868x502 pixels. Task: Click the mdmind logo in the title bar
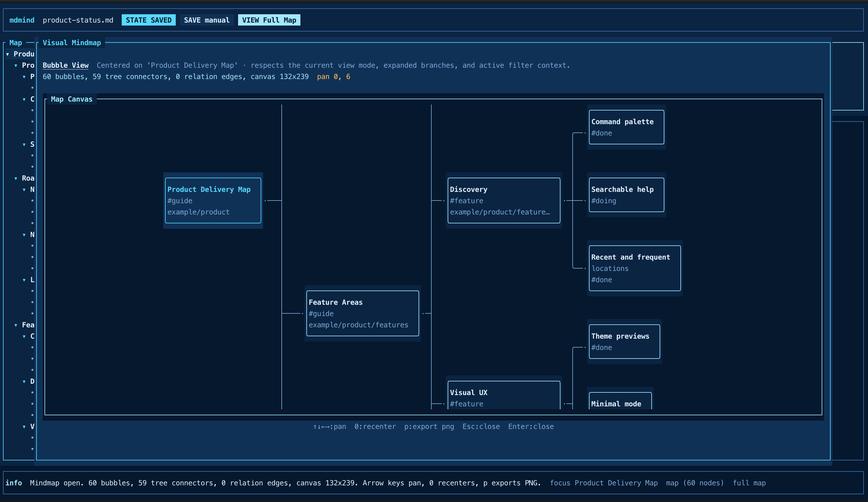click(x=22, y=20)
